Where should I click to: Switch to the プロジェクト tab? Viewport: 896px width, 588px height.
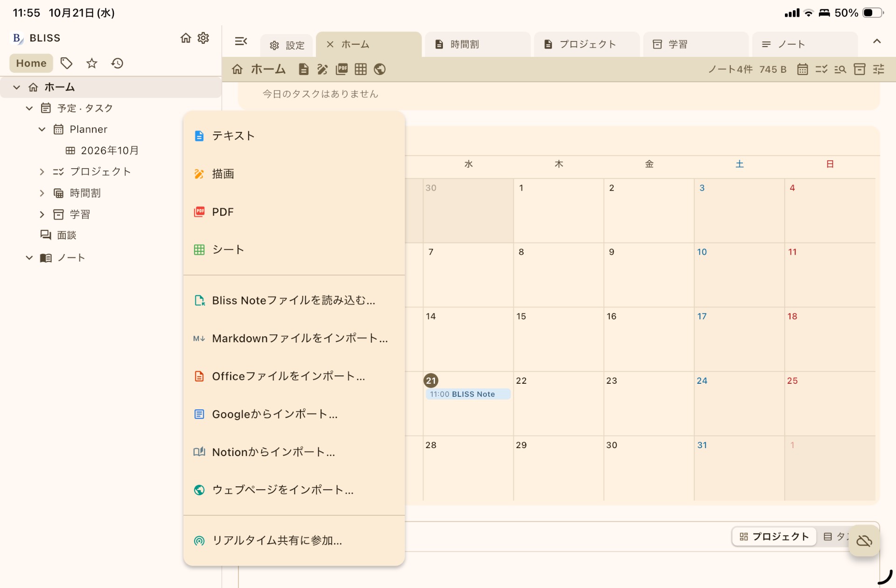(x=587, y=44)
